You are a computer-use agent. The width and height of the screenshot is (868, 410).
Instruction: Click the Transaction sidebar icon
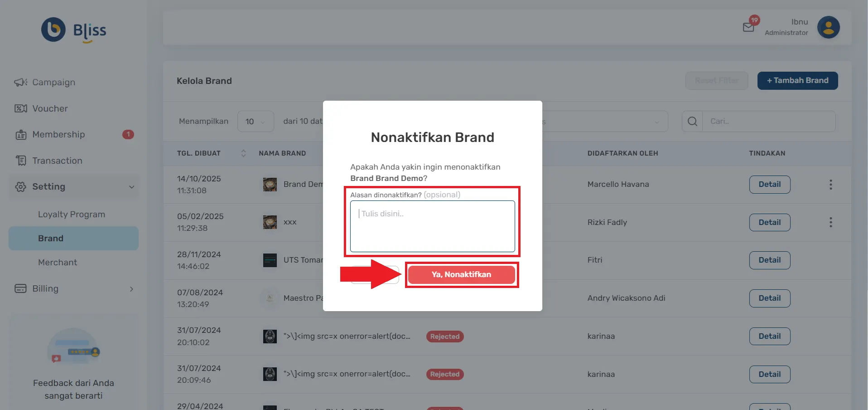coord(20,161)
